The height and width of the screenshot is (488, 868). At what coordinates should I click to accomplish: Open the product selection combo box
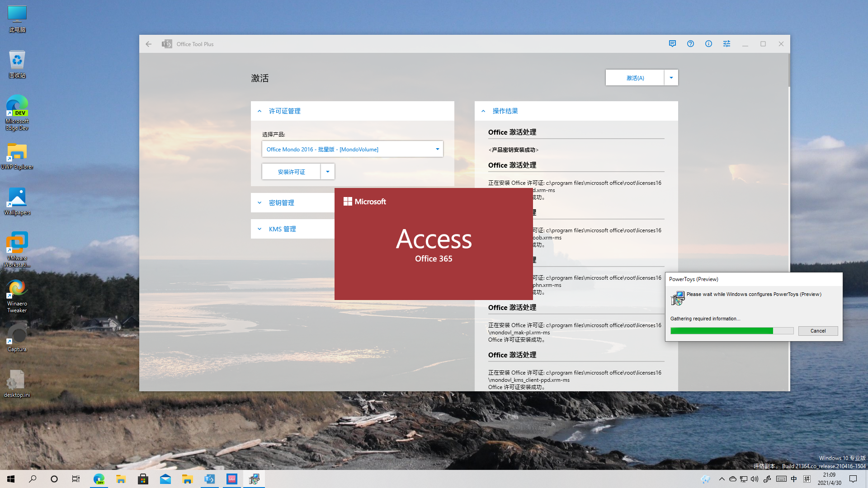(353, 149)
